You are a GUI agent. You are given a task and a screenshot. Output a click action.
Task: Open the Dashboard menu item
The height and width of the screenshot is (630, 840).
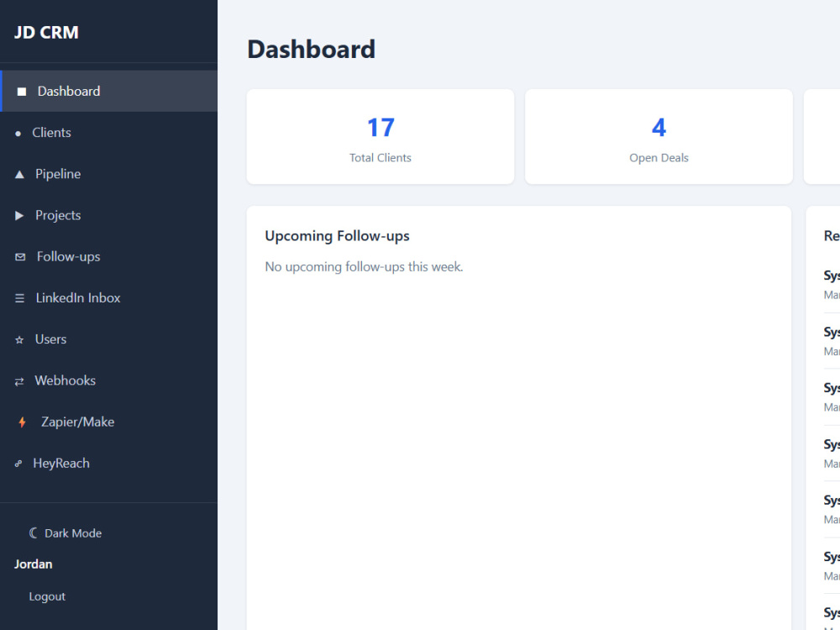click(x=108, y=91)
